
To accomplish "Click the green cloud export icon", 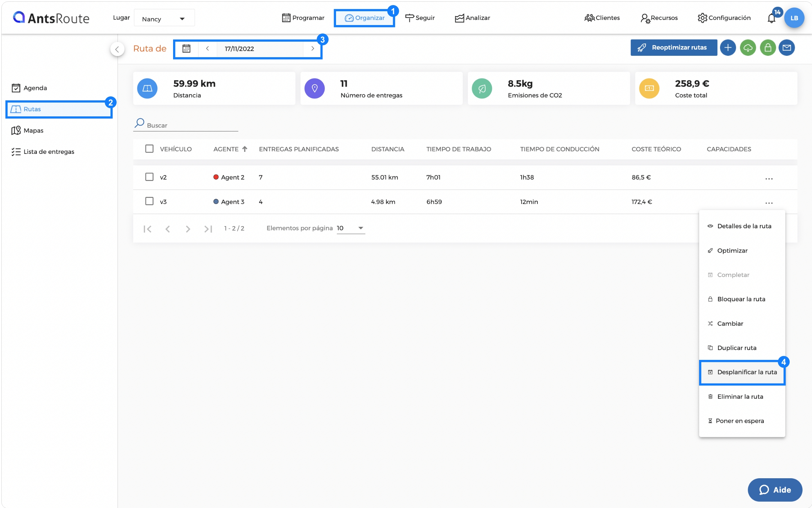I will (x=748, y=48).
